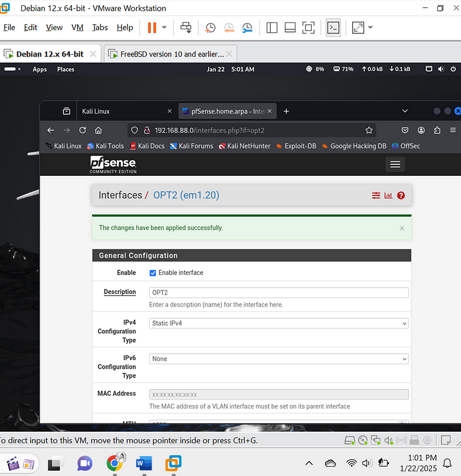This screenshot has width=461, height=476.
Task: Open the Kali power menu icon
Action: pos(453,69)
